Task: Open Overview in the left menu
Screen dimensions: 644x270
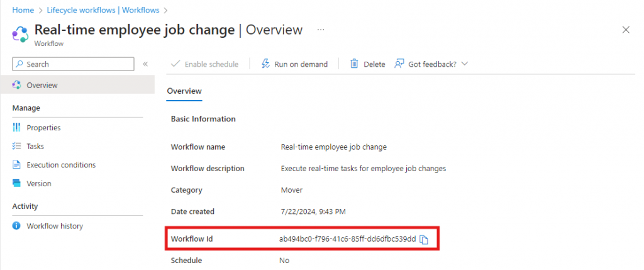Action: pos(42,85)
